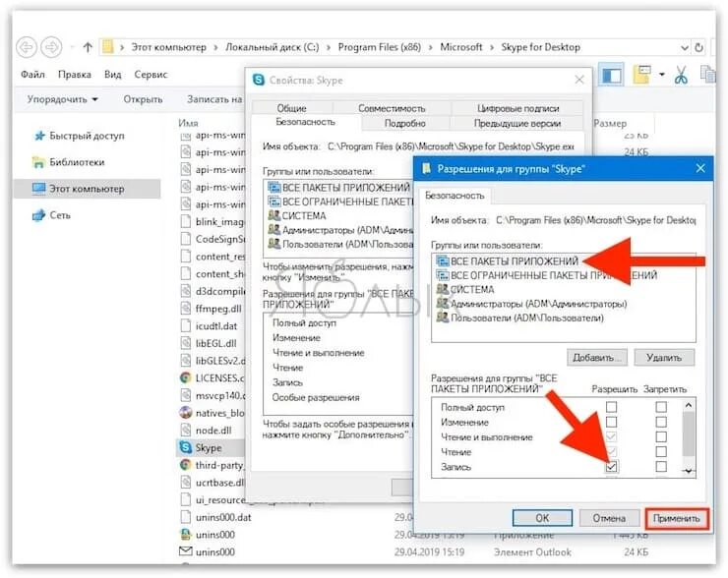Go up one folder level arrow
The width and height of the screenshot is (728, 578).
pyautogui.click(x=88, y=47)
